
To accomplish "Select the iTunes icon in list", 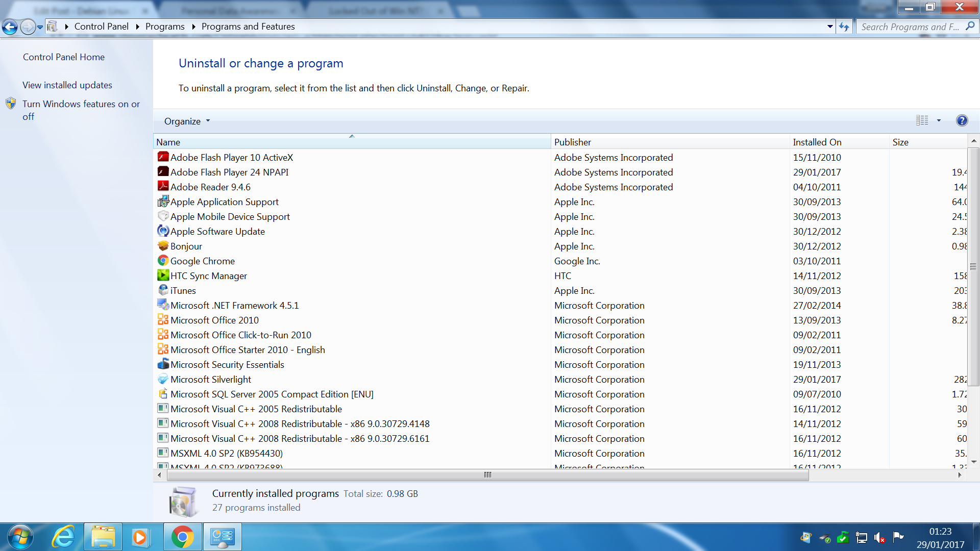I will tap(163, 290).
